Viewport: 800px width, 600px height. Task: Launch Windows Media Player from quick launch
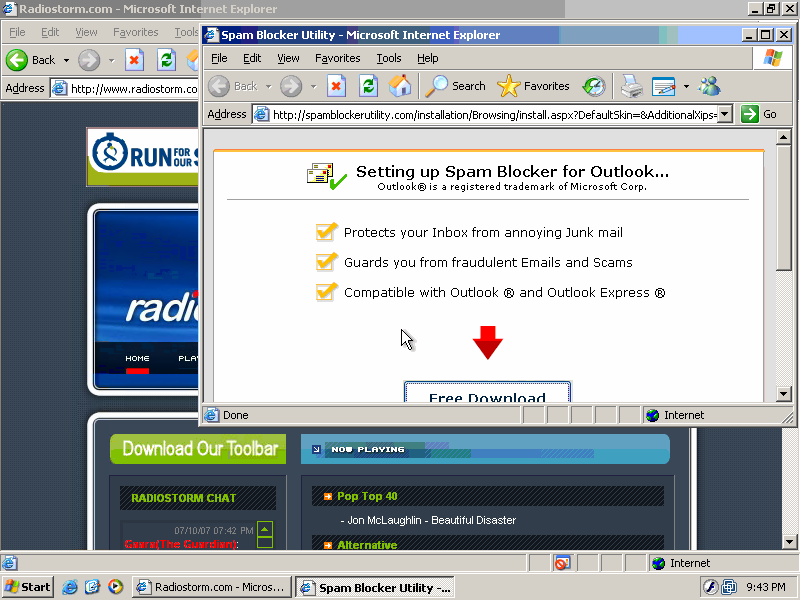click(115, 587)
